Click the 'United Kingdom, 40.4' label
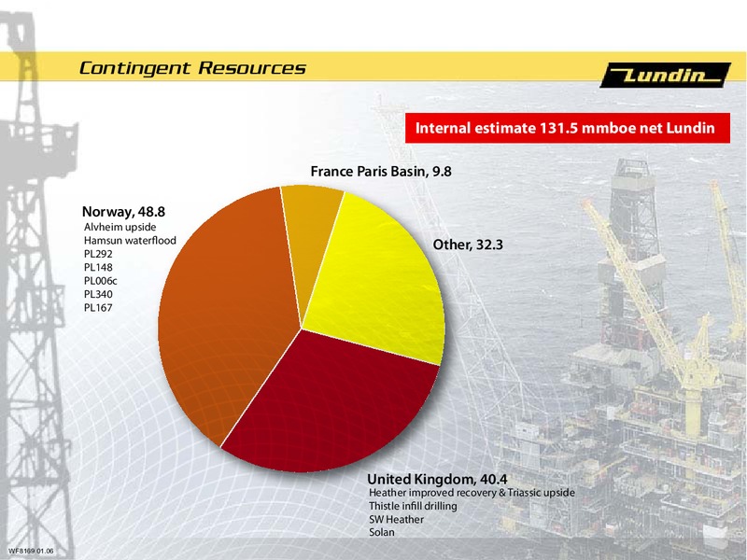747x560 pixels. [437, 479]
